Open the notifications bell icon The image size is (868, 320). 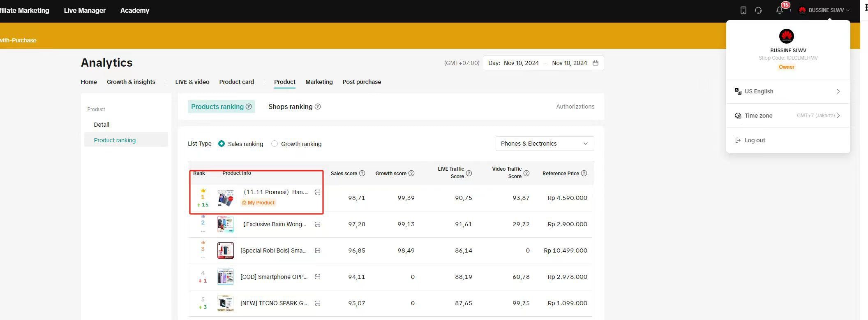pos(779,10)
